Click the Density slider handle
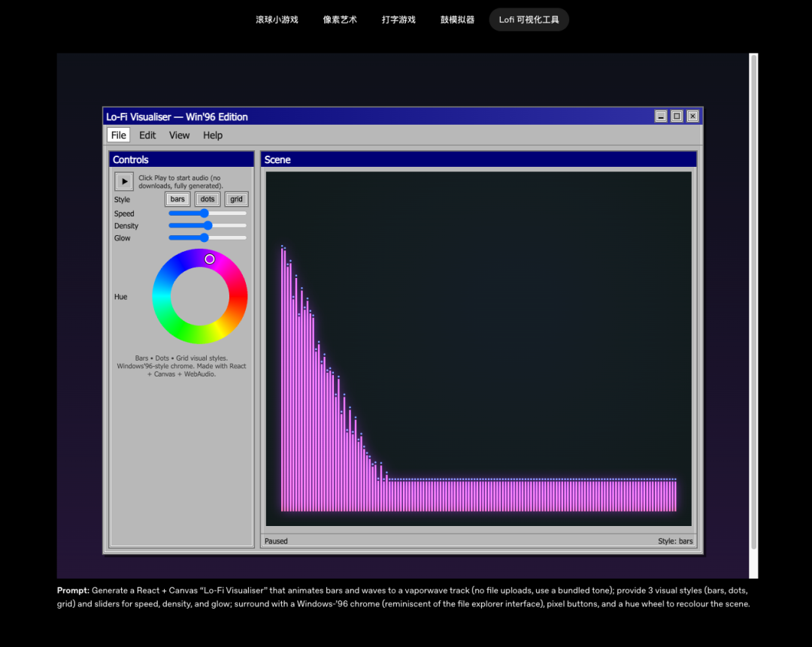The width and height of the screenshot is (812, 647). coord(208,225)
